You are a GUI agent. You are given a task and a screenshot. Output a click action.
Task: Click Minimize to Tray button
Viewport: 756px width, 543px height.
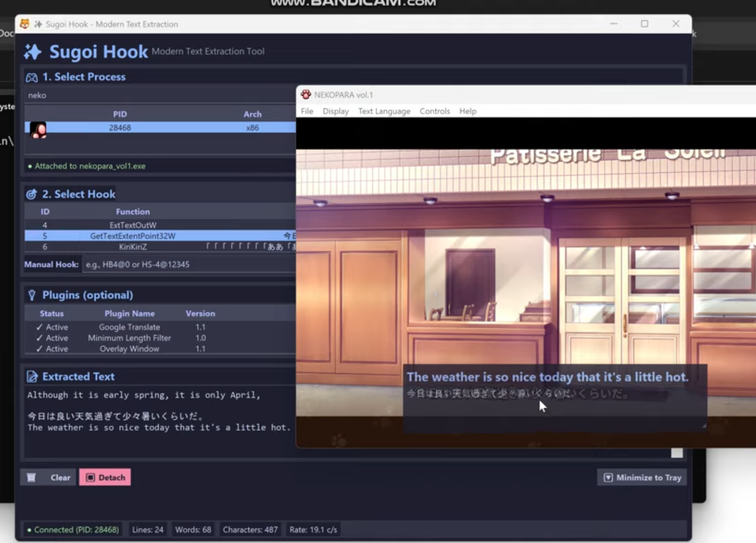(x=642, y=477)
